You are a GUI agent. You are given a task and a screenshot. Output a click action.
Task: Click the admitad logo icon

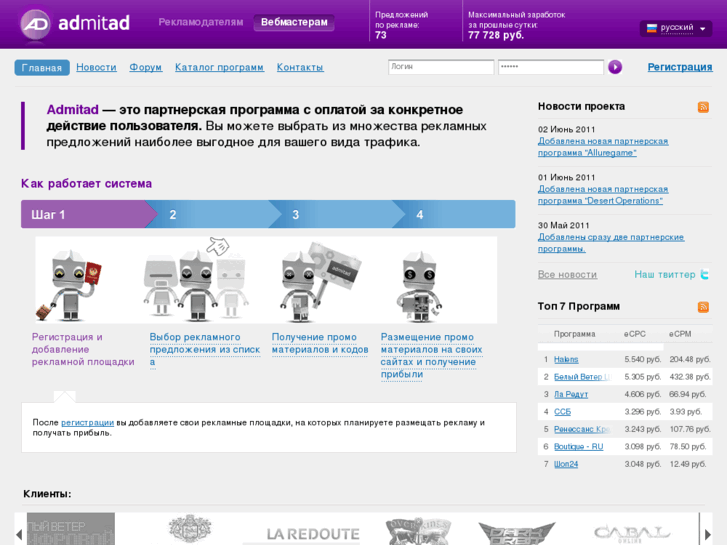pos(36,24)
